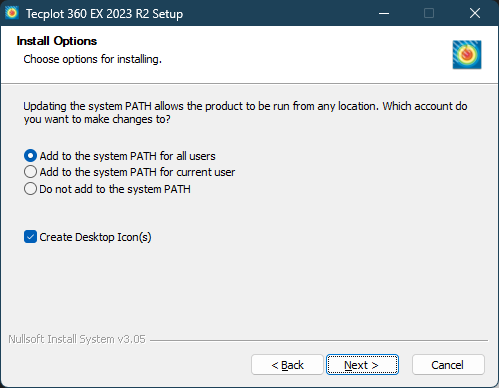Click the Tecplot logo in the Install Options header
Image resolution: width=499 pixels, height=388 pixels.
point(467,55)
